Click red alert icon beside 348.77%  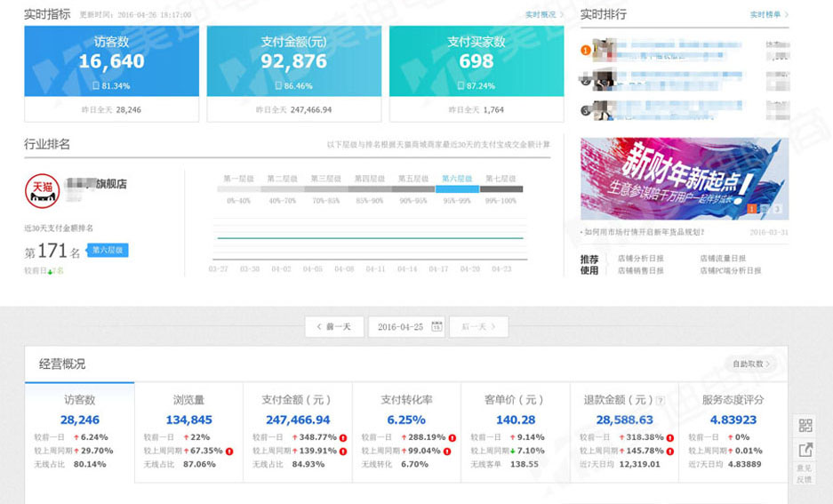click(x=343, y=437)
